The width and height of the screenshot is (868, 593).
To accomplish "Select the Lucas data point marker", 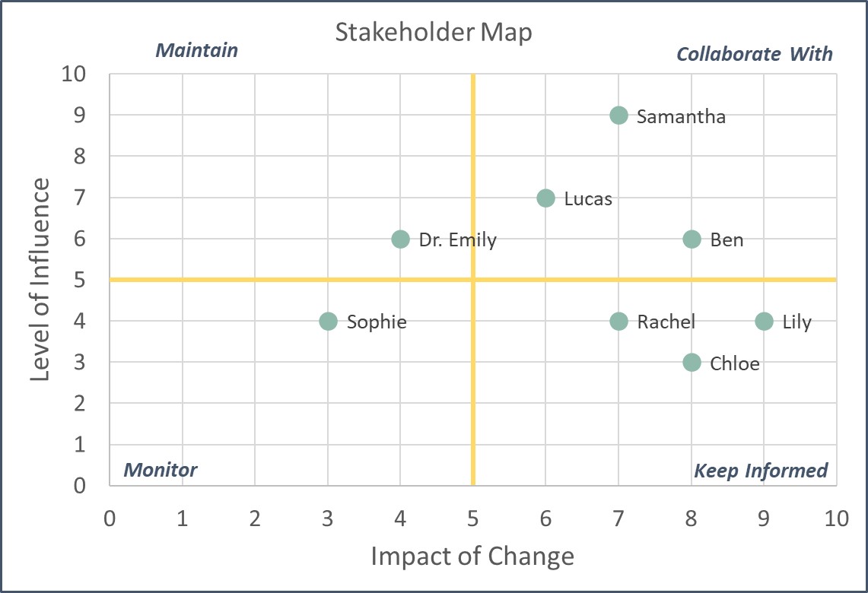I will tap(545, 198).
